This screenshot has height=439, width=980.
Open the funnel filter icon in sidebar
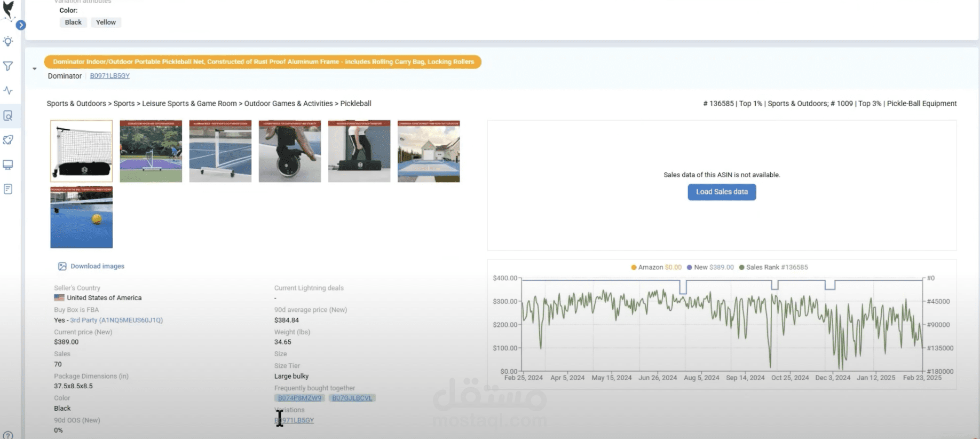[8, 66]
